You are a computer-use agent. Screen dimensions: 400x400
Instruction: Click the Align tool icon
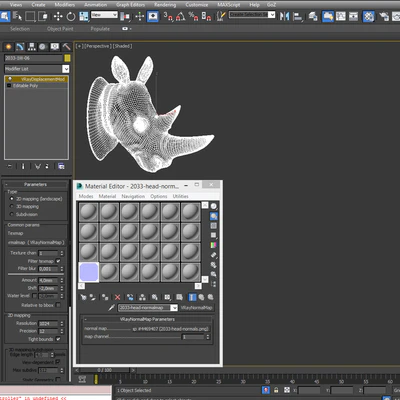point(297,16)
